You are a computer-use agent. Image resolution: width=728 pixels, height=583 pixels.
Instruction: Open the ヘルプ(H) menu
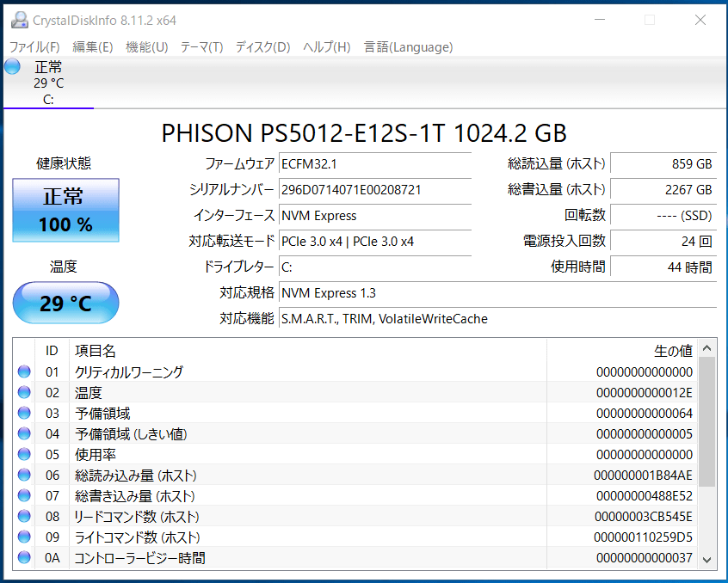tap(326, 46)
